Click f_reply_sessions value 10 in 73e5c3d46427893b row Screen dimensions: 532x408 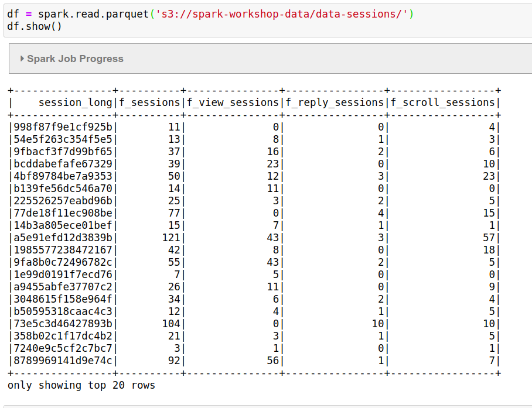coord(378,323)
